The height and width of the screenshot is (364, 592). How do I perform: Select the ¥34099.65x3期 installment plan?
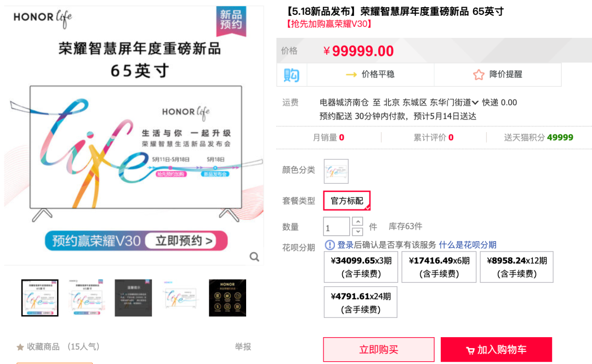(361, 267)
